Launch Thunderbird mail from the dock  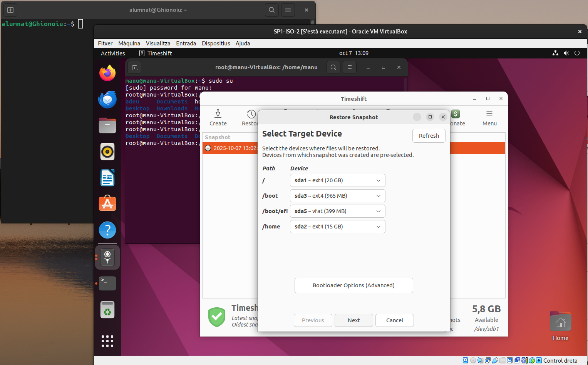click(107, 100)
